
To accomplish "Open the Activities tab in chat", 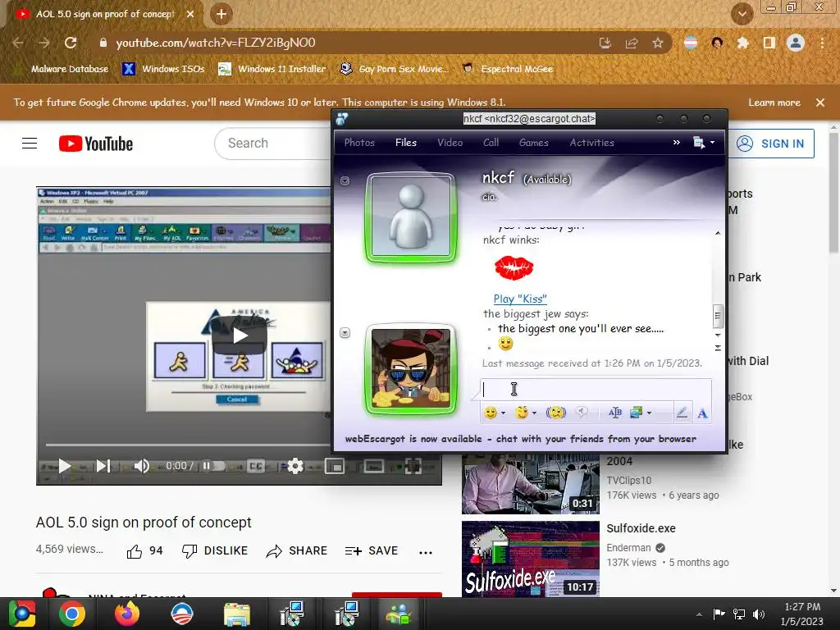I will tap(591, 143).
